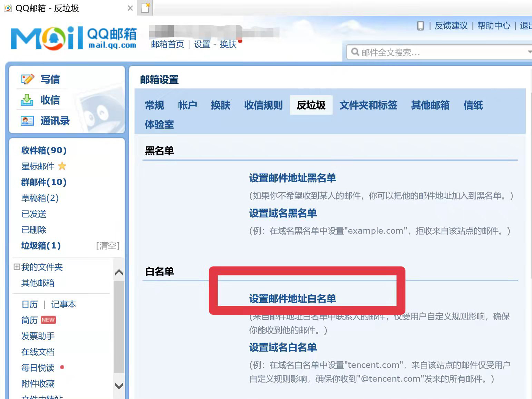Open the 体验室 tab

coord(159,125)
